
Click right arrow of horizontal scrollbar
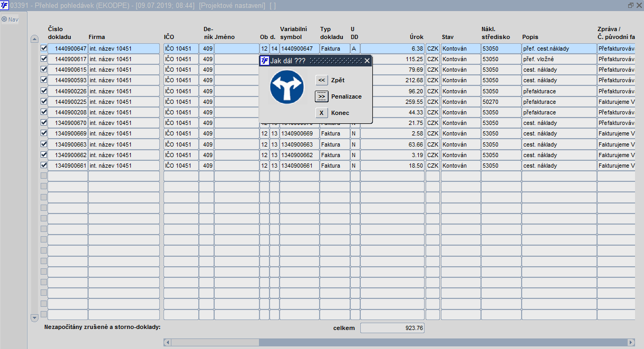[x=631, y=342]
